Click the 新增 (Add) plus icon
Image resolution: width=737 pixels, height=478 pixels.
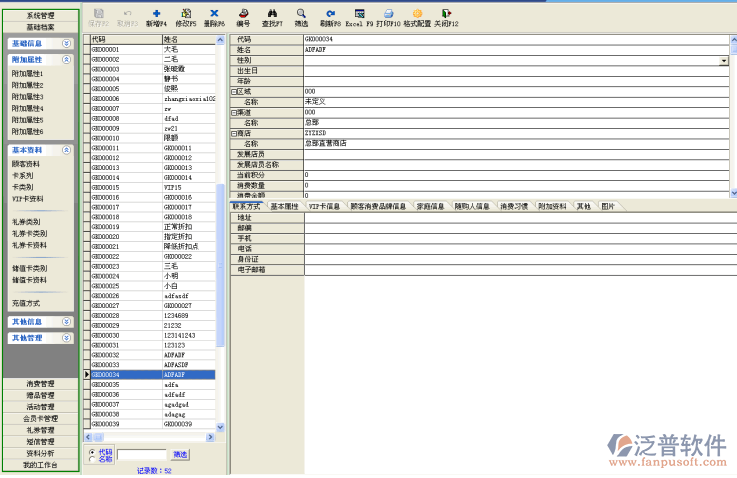click(x=156, y=12)
